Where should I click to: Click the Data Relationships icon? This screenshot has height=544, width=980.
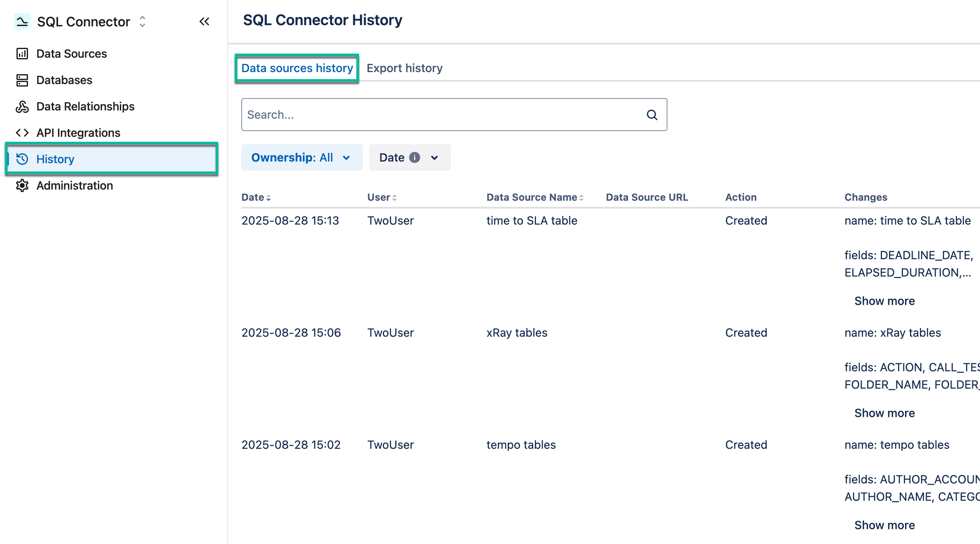point(22,106)
